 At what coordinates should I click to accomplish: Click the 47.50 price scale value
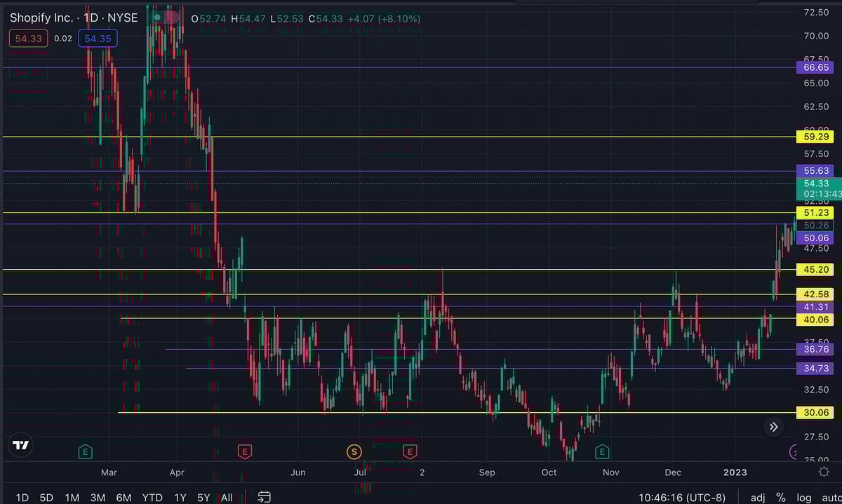coord(817,248)
